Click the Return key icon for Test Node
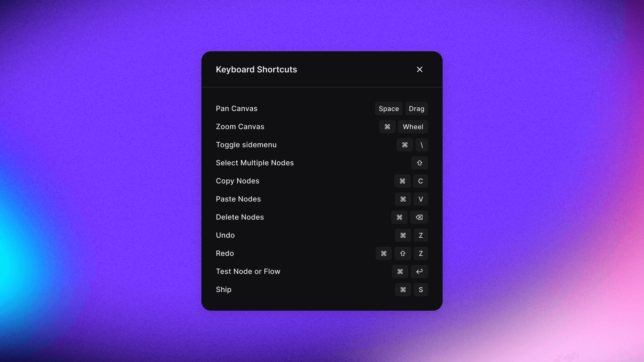 coord(419,271)
